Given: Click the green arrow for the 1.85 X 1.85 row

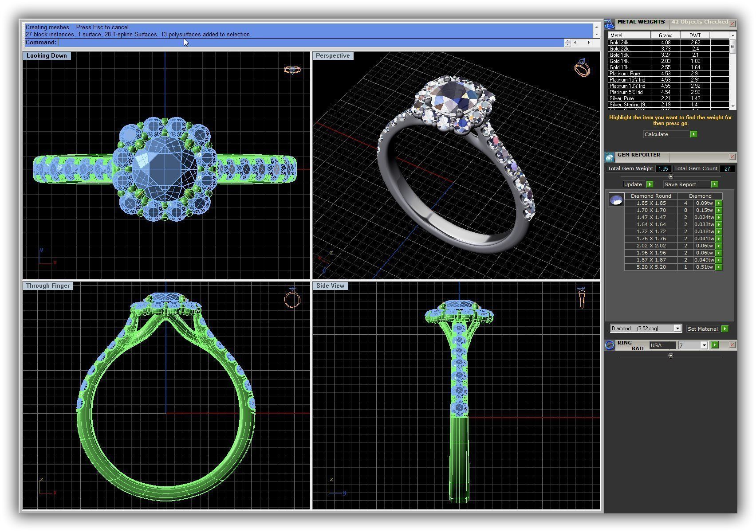Looking at the screenshot, I should [x=719, y=203].
